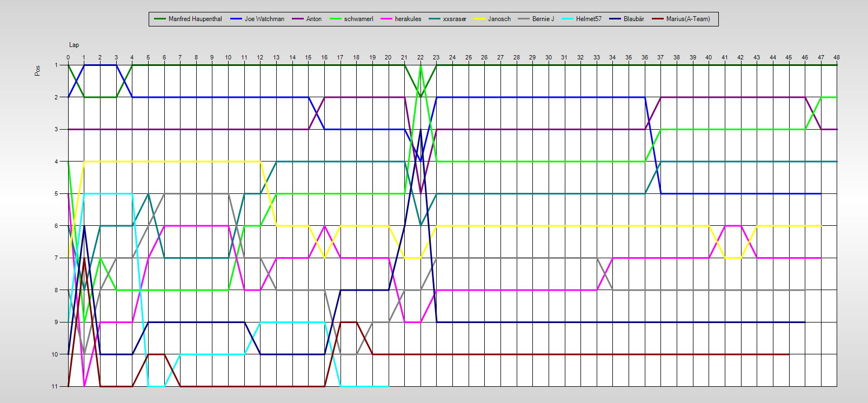Click the magenta herakules legend swatch
The height and width of the screenshot is (403, 868).
pos(386,19)
